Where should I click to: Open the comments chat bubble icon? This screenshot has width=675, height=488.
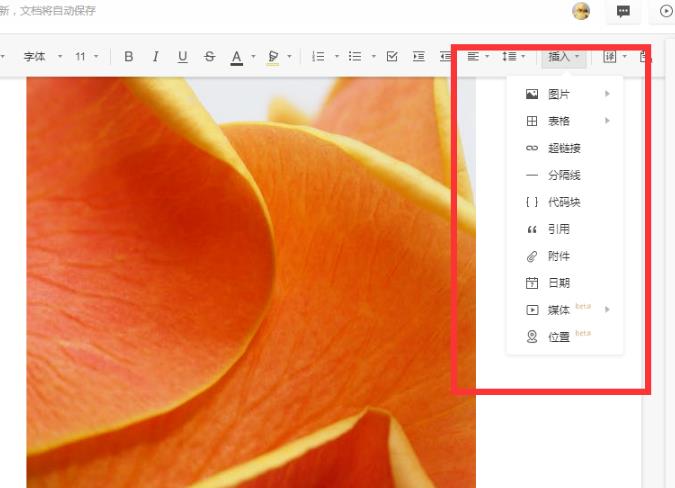pos(623,11)
